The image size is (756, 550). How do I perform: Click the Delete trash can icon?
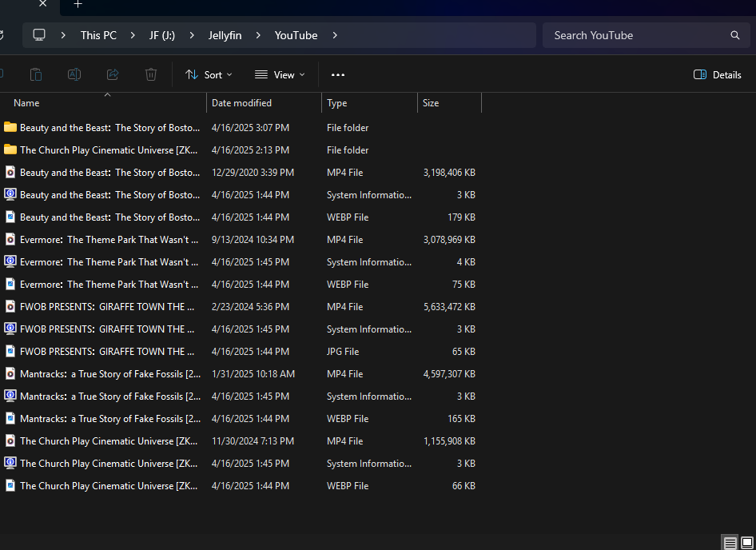(x=151, y=74)
